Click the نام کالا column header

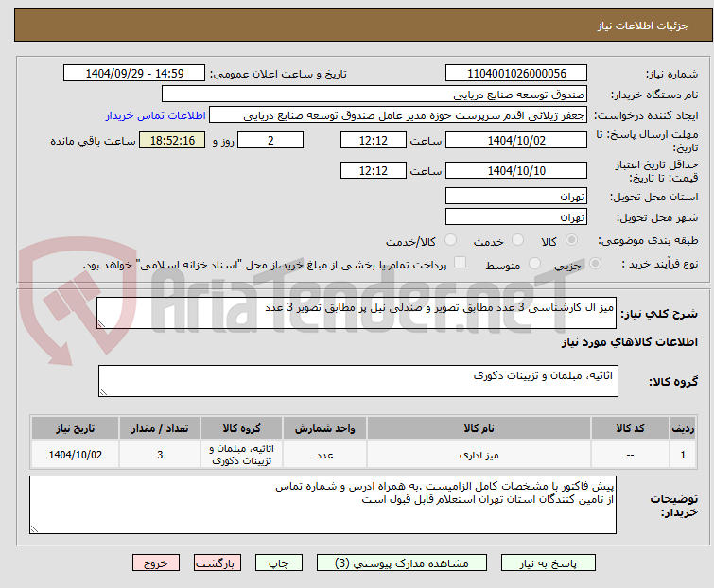[479, 428]
